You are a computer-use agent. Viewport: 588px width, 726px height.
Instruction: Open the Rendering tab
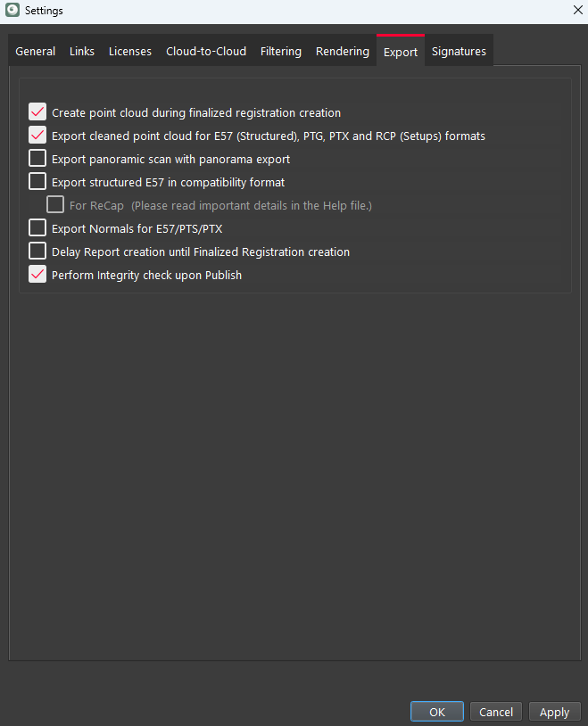tap(343, 52)
